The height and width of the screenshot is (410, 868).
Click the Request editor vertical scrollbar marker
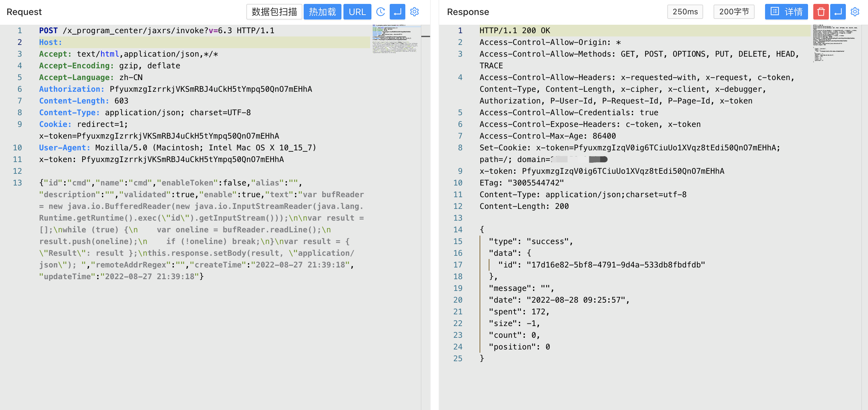click(426, 36)
